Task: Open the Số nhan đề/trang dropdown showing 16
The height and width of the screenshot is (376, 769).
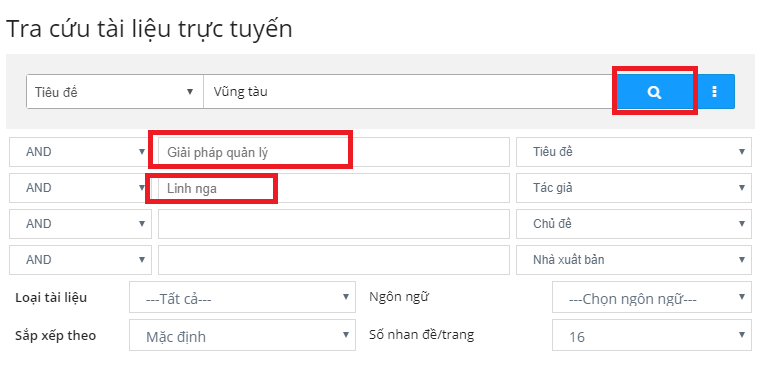Action: click(652, 335)
